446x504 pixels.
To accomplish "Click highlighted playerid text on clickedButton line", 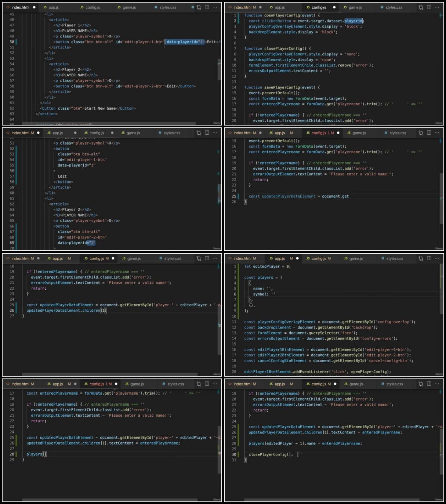I will [x=353, y=21].
